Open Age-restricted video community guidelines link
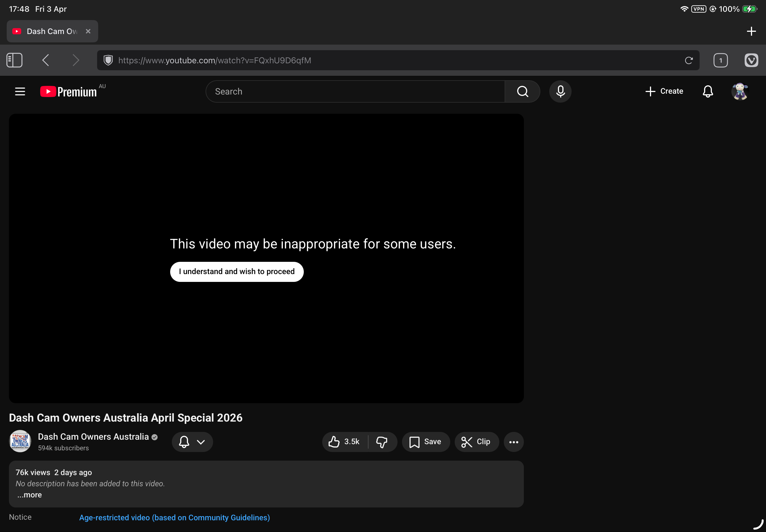This screenshot has height=532, width=766. click(x=174, y=517)
